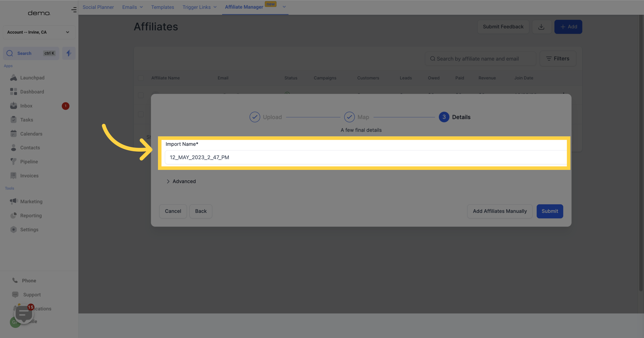Open the Filters panel

(x=558, y=59)
